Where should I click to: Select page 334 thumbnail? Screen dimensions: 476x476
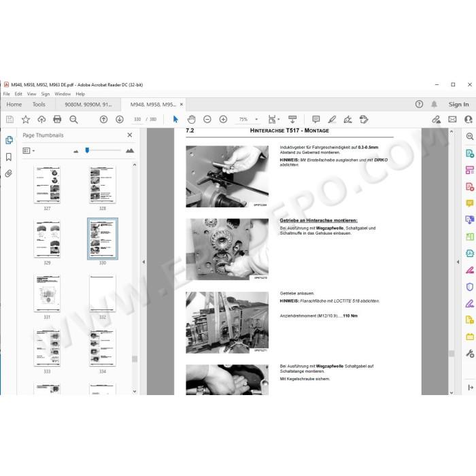[103, 347]
